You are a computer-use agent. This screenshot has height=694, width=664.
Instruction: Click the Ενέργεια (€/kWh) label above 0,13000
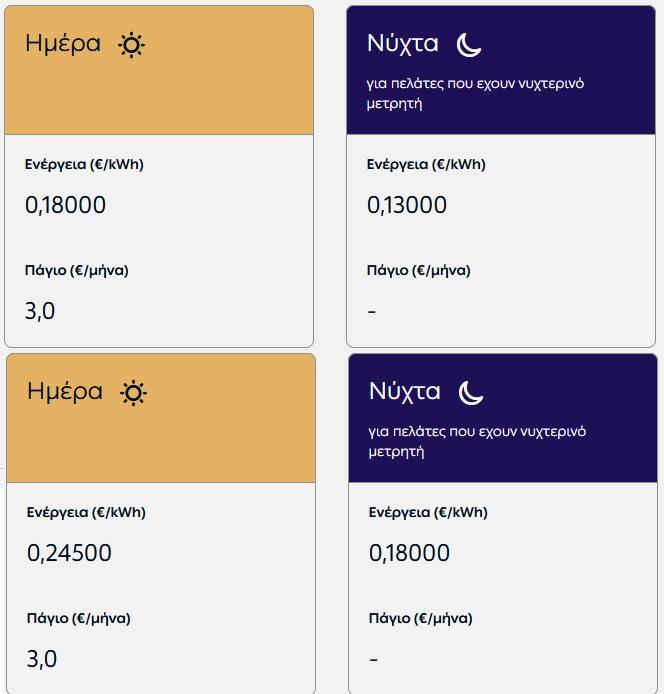tap(426, 165)
